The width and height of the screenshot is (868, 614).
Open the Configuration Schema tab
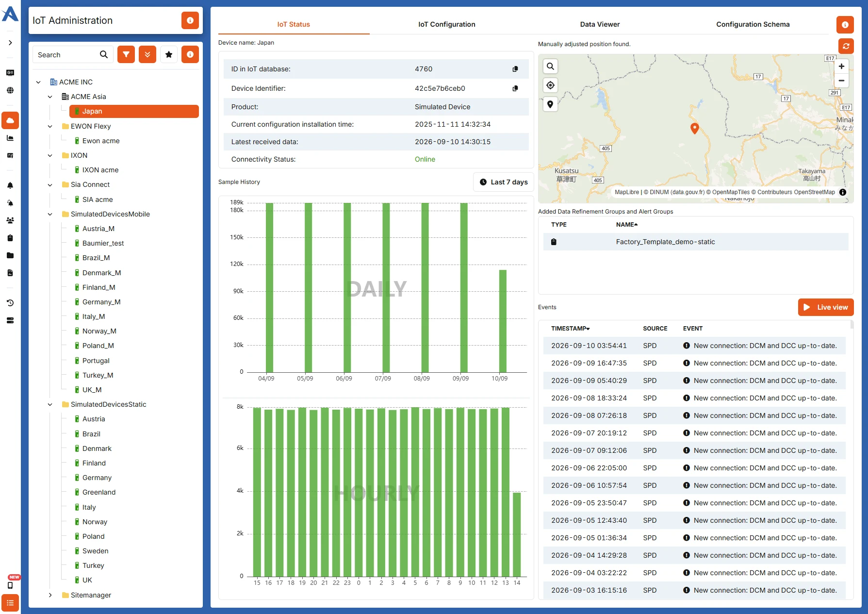[753, 24]
